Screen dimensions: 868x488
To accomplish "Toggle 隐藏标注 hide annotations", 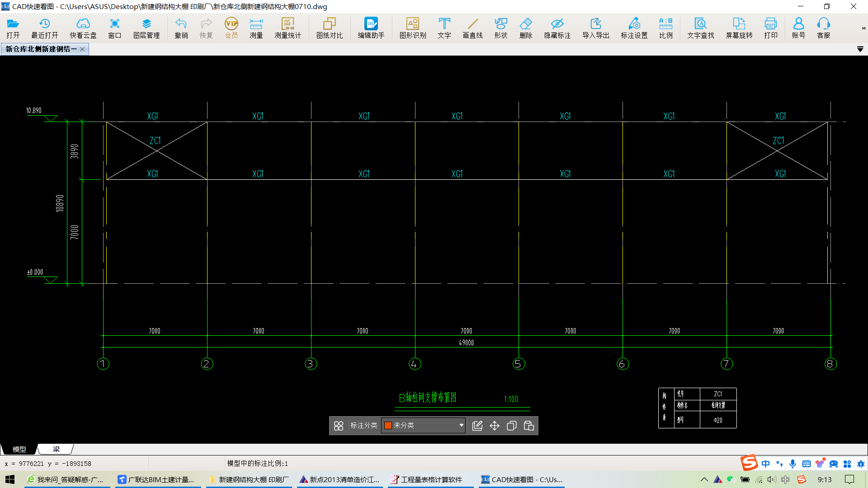I will point(557,28).
